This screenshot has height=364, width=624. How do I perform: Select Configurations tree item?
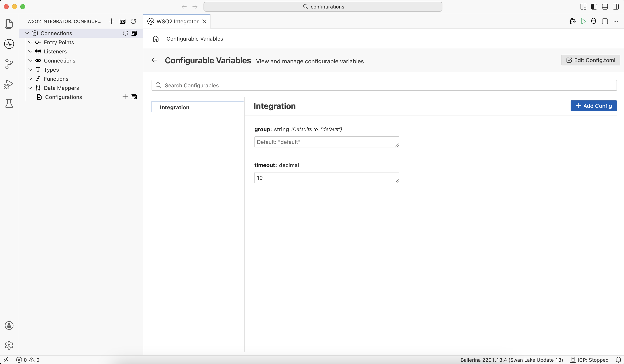(x=63, y=97)
